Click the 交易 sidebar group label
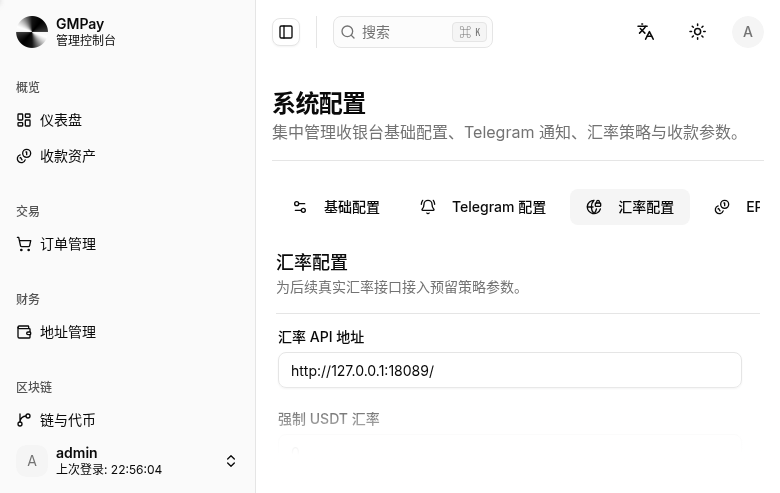This screenshot has width=780, height=493. pyautogui.click(x=27, y=211)
